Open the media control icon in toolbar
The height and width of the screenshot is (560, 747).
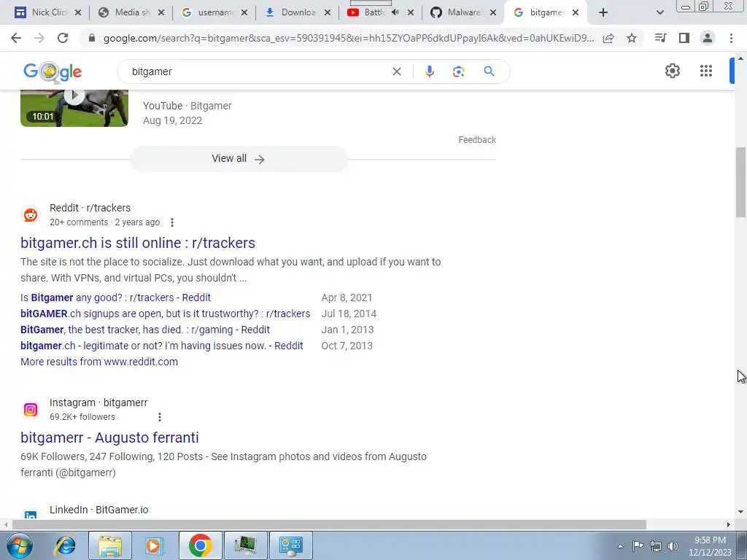(x=660, y=38)
